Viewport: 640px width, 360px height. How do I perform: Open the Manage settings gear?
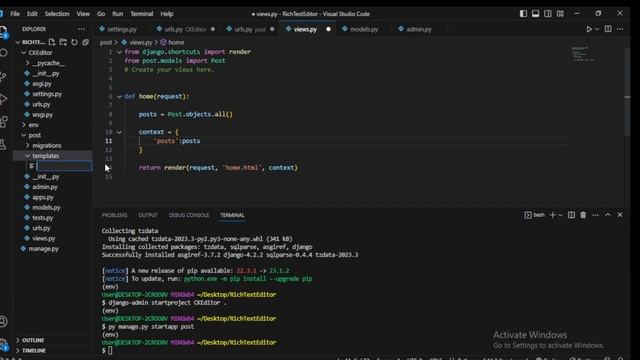pos(4,344)
